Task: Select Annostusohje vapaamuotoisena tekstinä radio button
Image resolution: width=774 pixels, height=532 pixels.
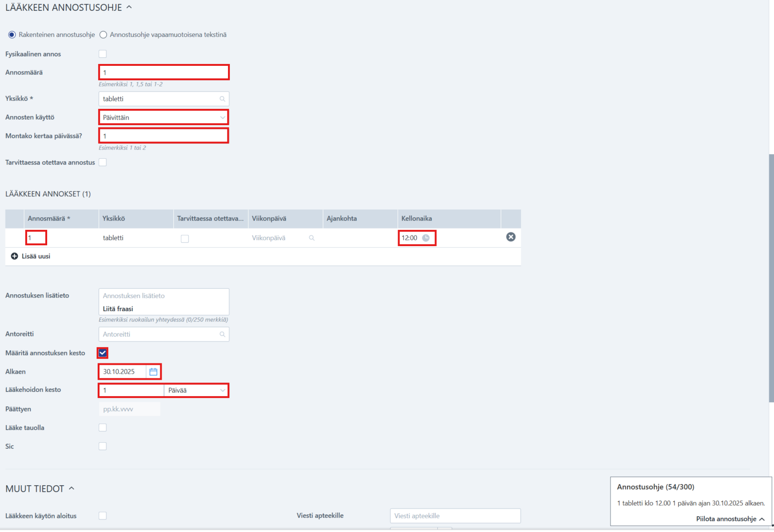Action: pyautogui.click(x=103, y=35)
